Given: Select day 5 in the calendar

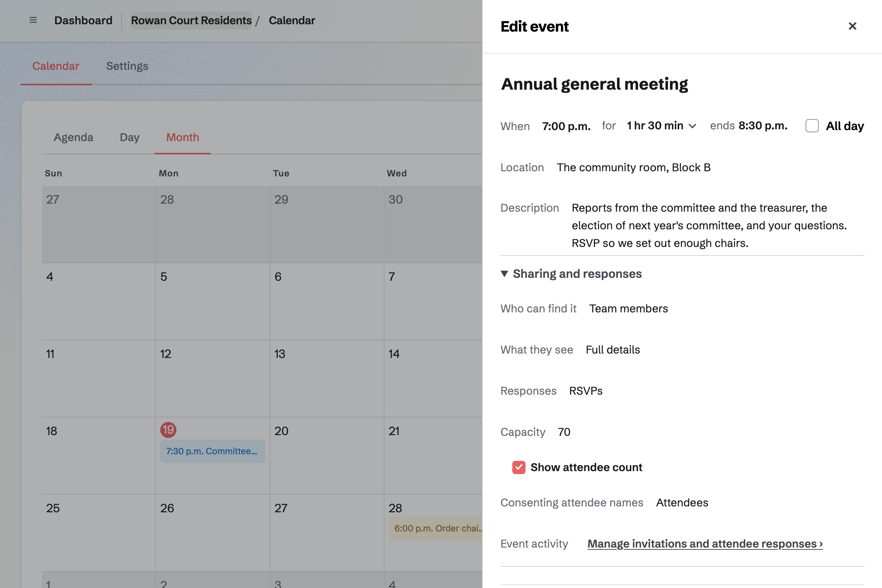Looking at the screenshot, I should pyautogui.click(x=164, y=276).
